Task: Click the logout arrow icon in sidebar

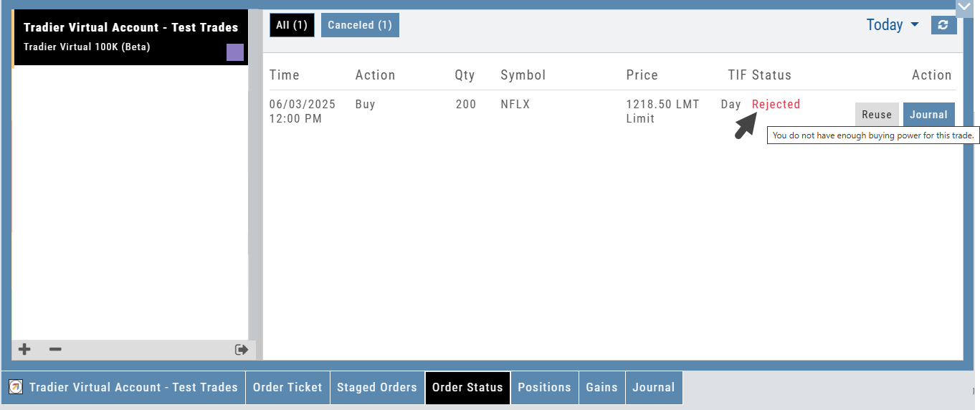Action: point(241,350)
